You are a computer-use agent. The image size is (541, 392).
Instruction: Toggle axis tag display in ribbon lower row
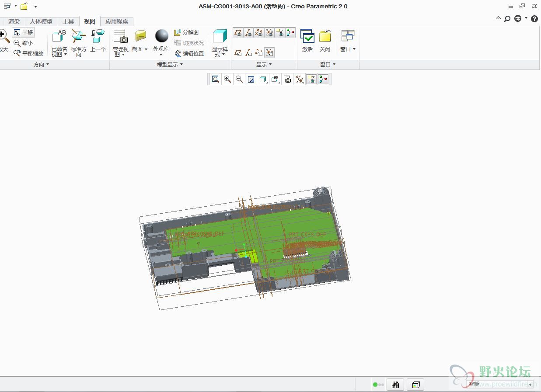pos(248,52)
